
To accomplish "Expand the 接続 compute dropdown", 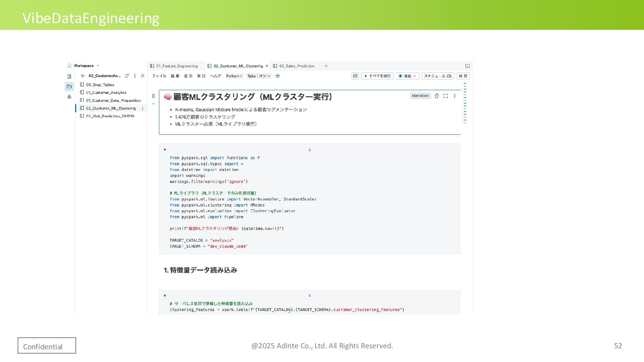I will tap(407, 76).
